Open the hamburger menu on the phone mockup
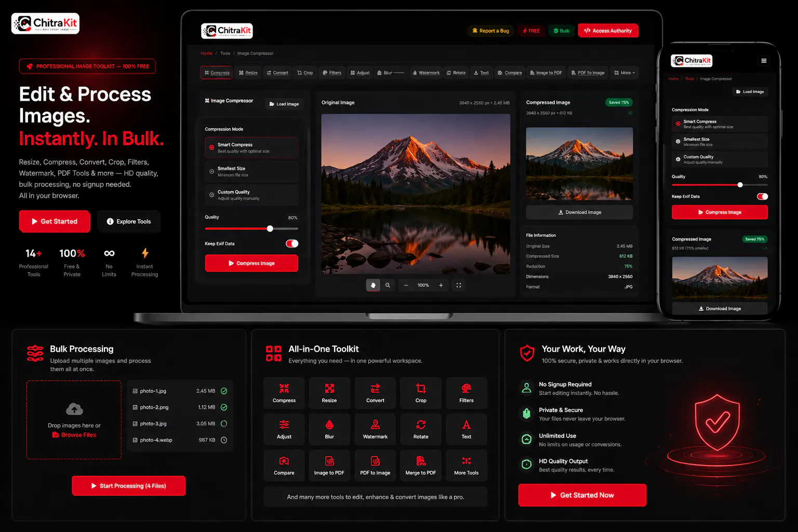This screenshot has height=532, width=798. tap(764, 61)
